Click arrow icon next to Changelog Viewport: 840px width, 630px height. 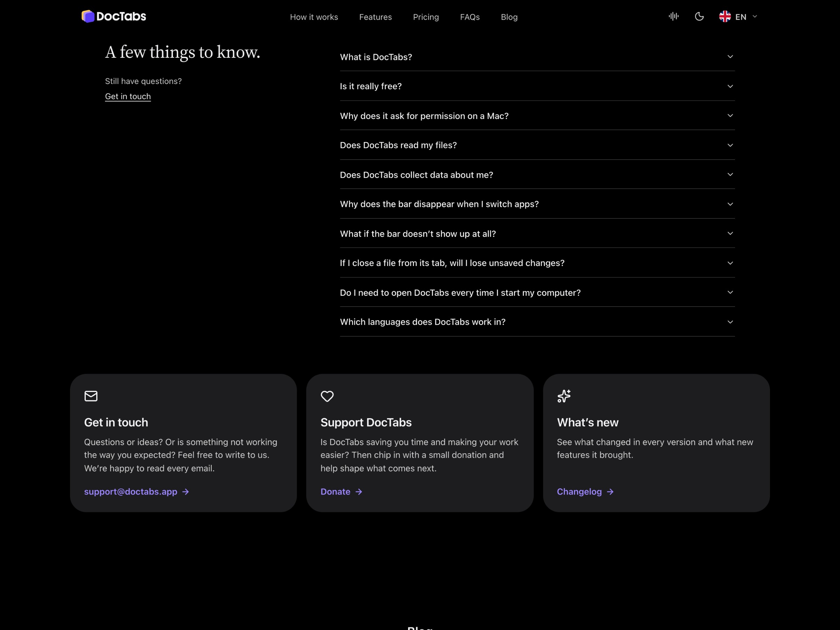610,492
